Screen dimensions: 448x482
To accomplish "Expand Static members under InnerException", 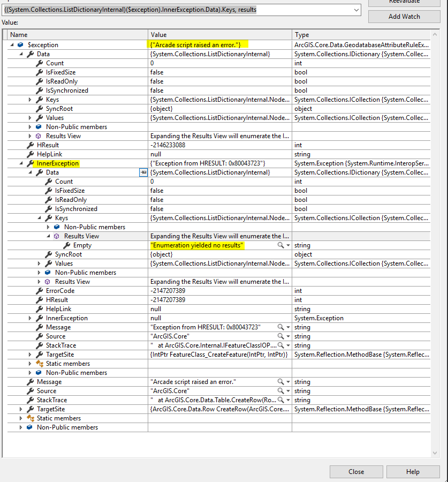I will tap(30, 364).
